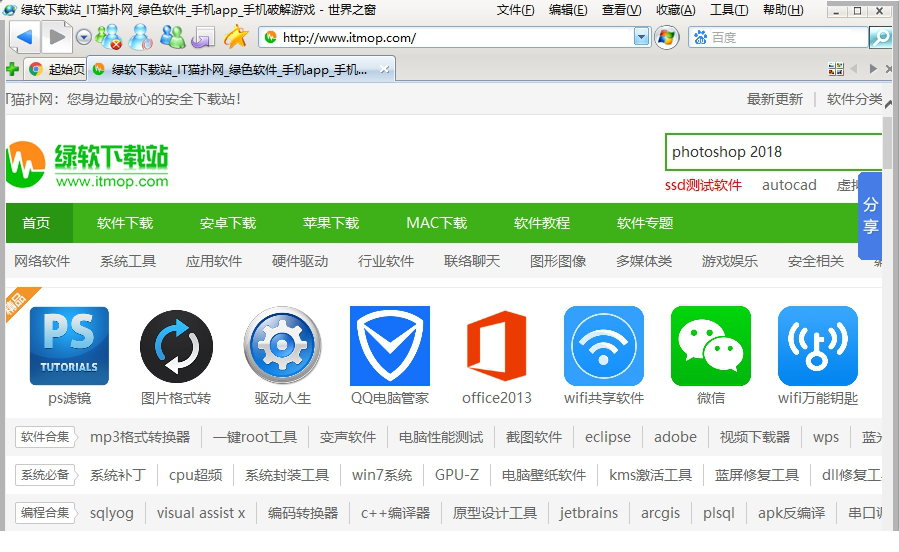Go back with the blue back arrow
Viewport: 899px width, 552px height.
pos(25,37)
